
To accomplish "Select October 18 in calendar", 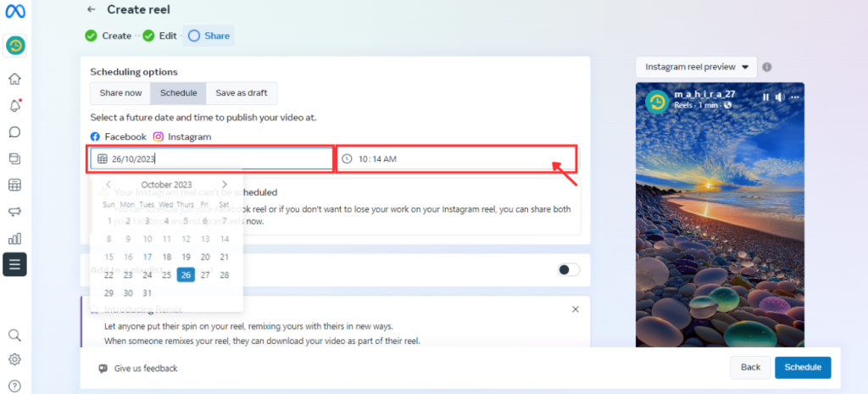I will (x=167, y=257).
